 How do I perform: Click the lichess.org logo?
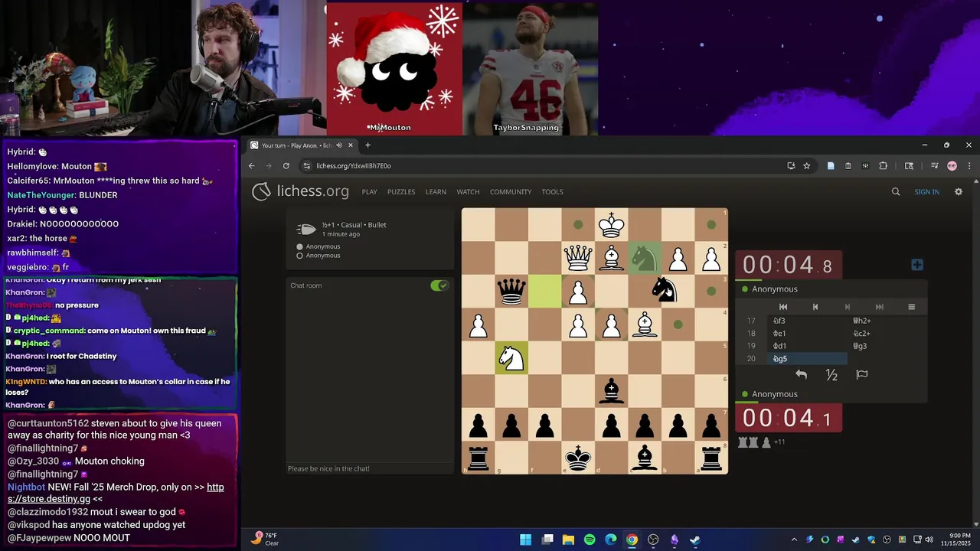click(x=300, y=191)
